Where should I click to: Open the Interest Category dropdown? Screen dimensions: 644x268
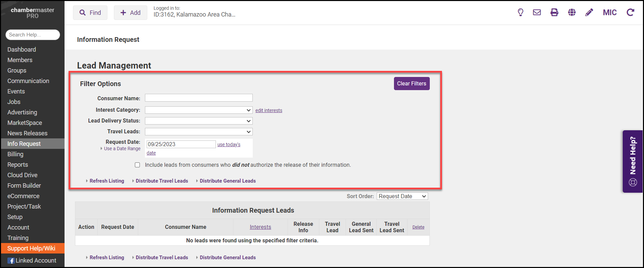click(199, 110)
